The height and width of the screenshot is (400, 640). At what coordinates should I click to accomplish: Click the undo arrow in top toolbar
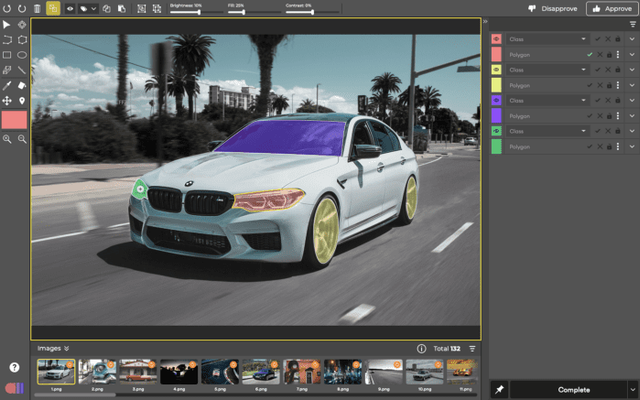point(7,8)
